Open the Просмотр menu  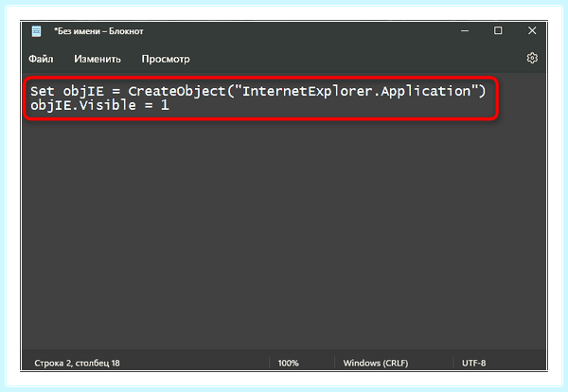point(166,59)
